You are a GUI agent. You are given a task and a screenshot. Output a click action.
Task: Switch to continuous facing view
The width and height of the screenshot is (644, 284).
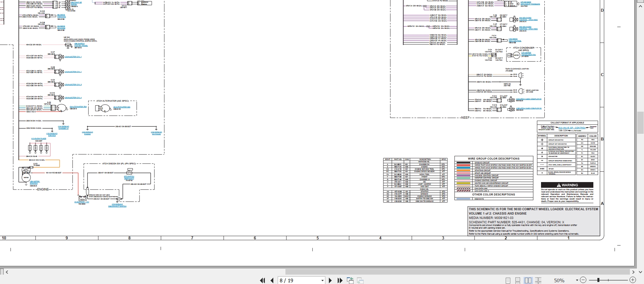pyautogui.click(x=538, y=280)
